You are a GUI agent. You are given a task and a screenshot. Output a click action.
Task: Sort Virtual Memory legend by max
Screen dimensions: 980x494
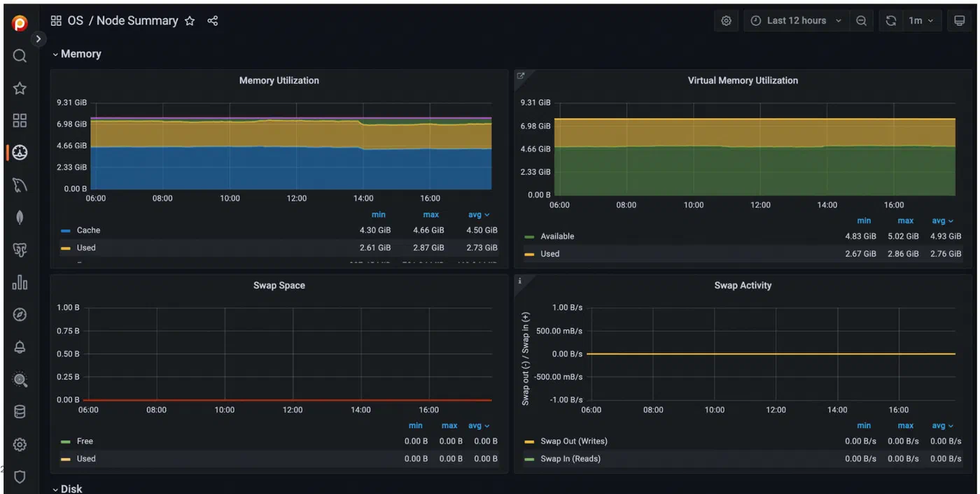(x=906, y=220)
